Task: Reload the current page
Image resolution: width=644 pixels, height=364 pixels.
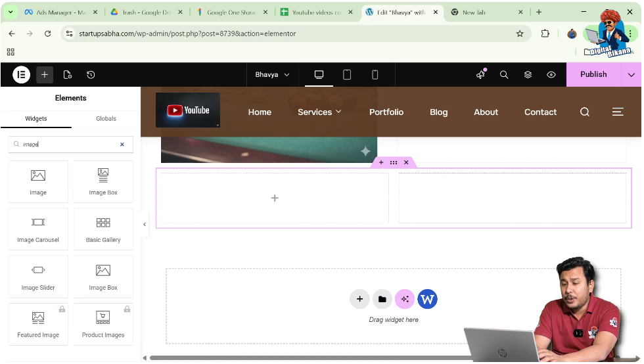Action: point(47,34)
